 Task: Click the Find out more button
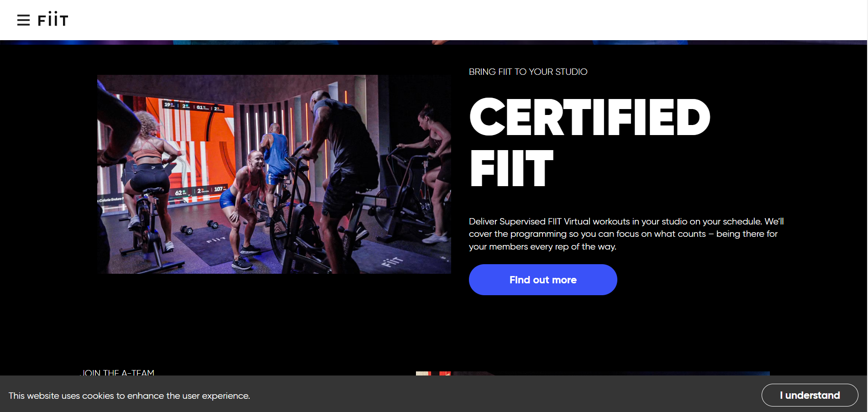[543, 280]
